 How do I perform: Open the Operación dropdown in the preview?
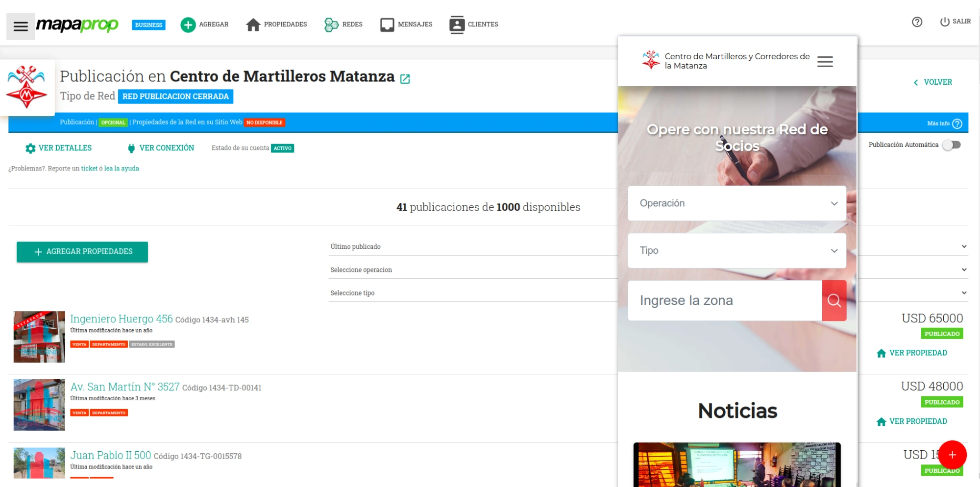(x=737, y=203)
